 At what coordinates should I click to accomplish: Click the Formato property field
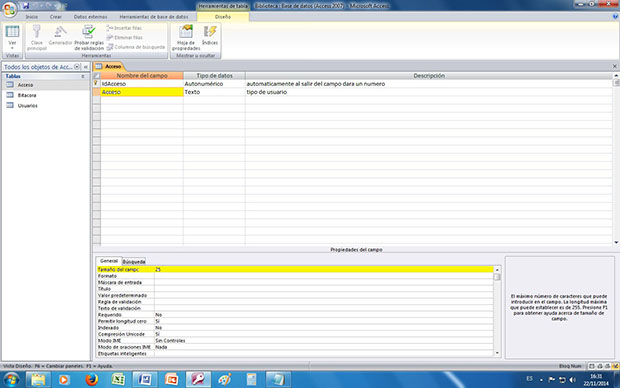324,276
